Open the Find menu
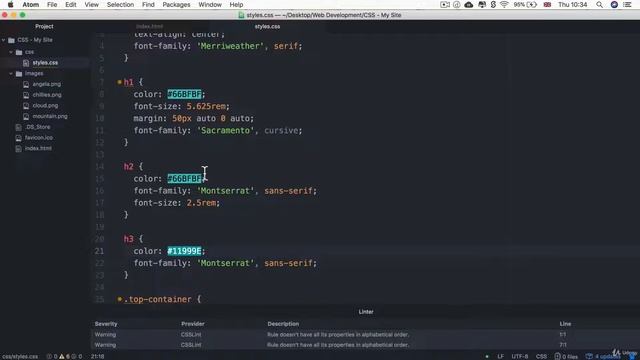640x360 pixels. pos(148,4)
